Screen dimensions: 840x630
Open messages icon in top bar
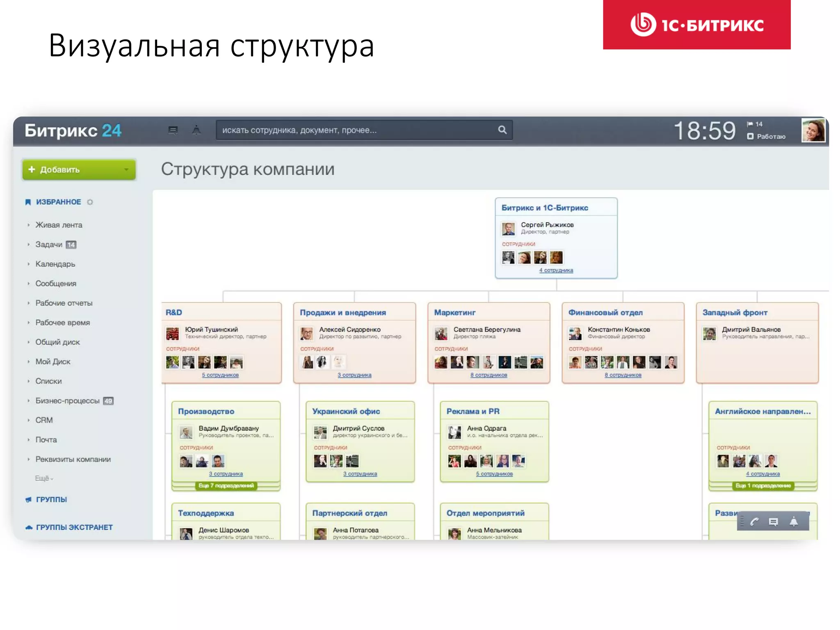[x=173, y=130]
